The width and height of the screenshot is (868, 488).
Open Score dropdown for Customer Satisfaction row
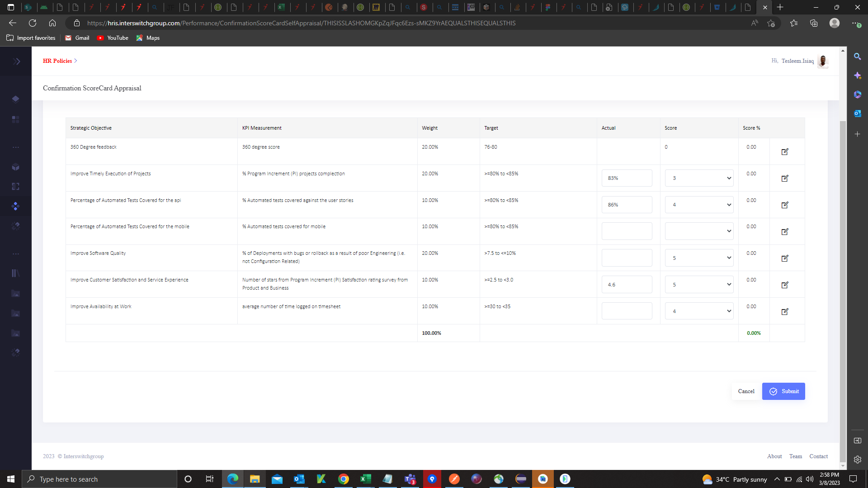point(699,285)
